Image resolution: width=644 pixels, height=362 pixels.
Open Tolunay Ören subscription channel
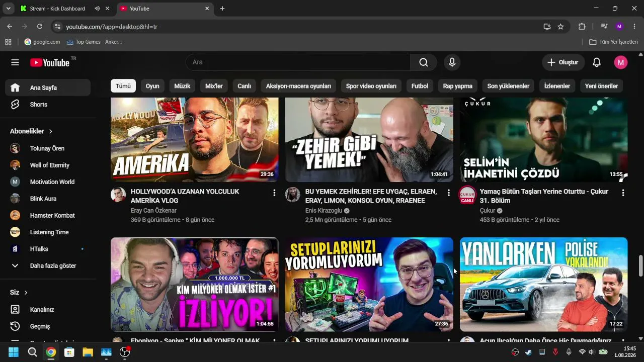pyautogui.click(x=48, y=148)
